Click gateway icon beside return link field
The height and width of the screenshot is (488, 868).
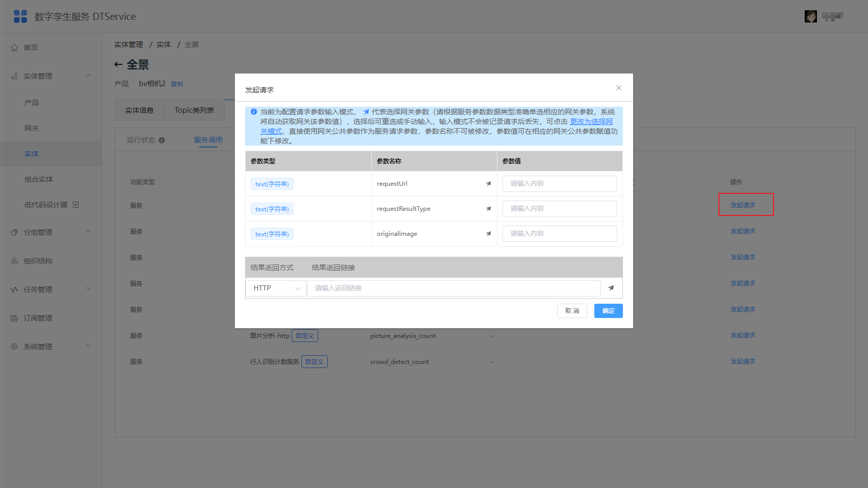(611, 288)
